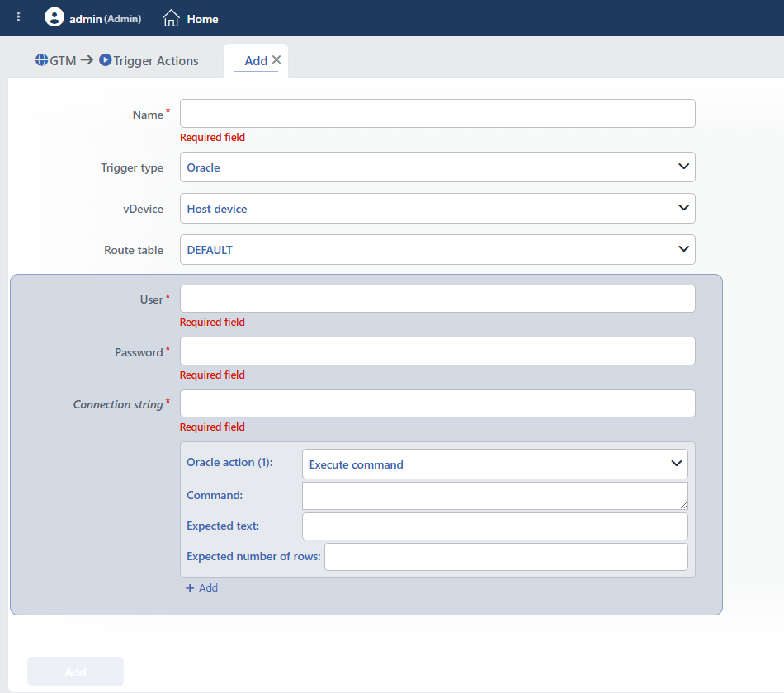
Task: Focus the Expected number of rows field
Action: (506, 557)
